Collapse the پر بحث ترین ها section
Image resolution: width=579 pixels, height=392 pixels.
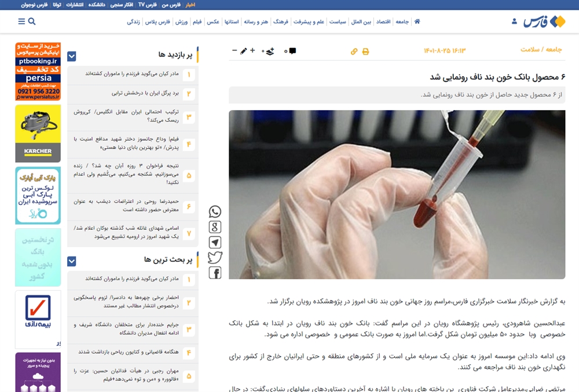(72, 261)
